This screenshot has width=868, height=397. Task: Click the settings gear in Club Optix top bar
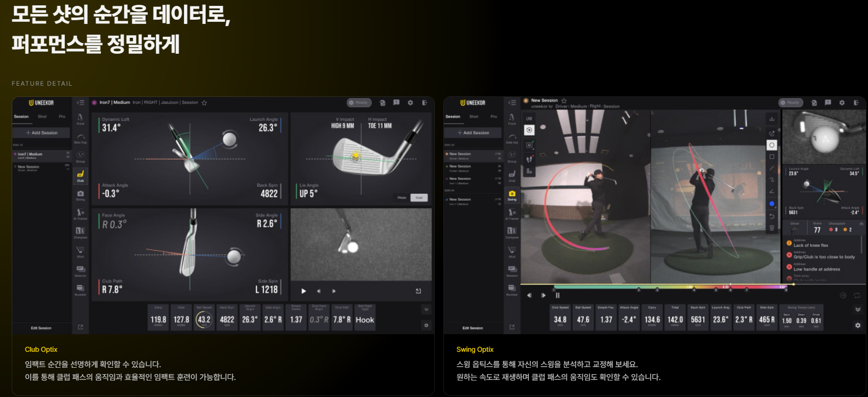click(x=410, y=103)
